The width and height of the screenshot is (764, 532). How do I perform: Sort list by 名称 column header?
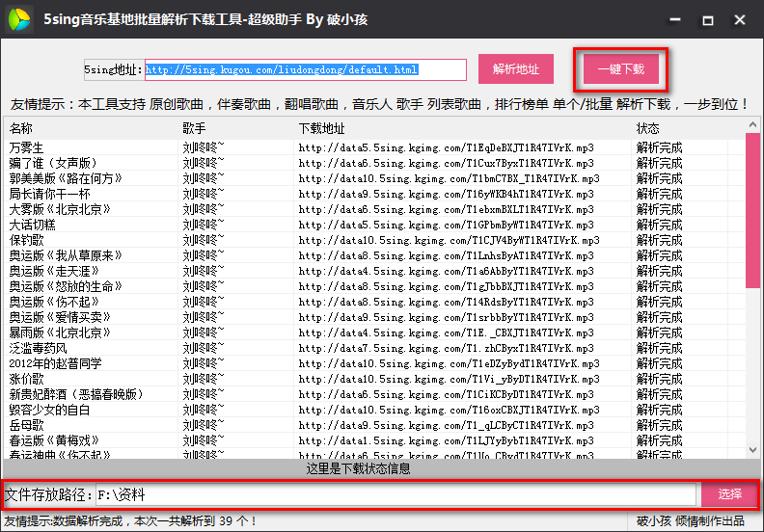click(x=92, y=128)
